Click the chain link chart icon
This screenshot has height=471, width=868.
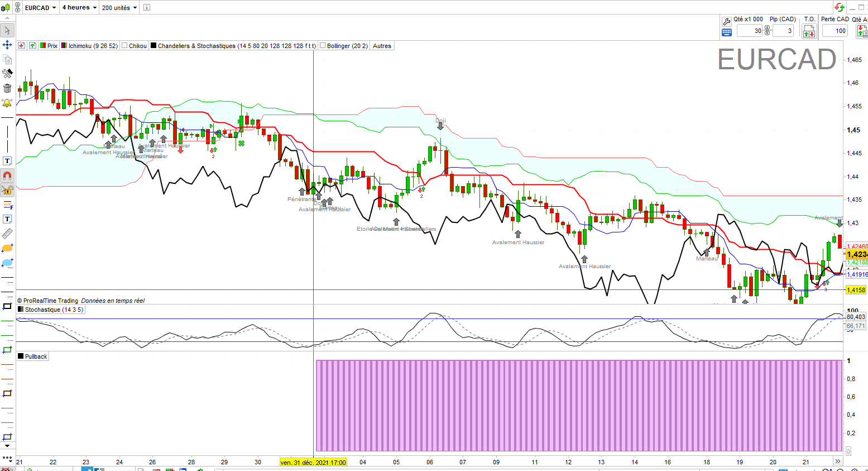pos(17,7)
